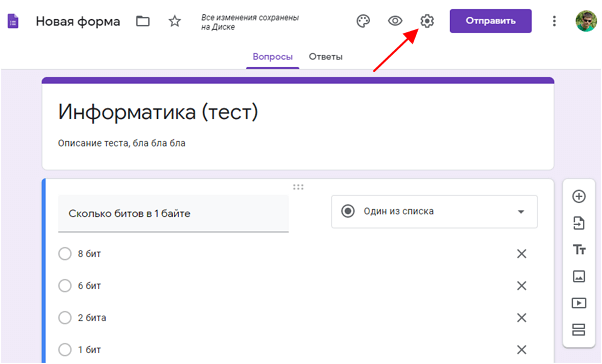
Task: Remove the '1 бит' option
Action: click(x=521, y=350)
